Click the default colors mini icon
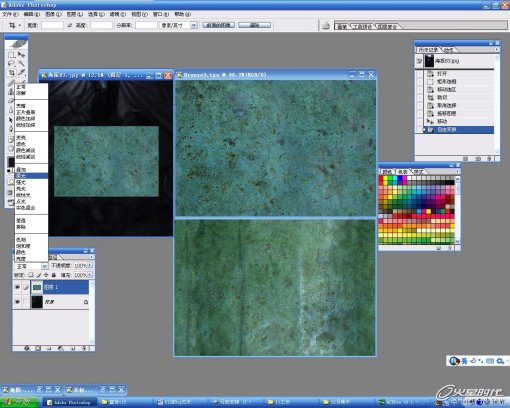Viewport: 510px width, 408px height. [x=9, y=171]
